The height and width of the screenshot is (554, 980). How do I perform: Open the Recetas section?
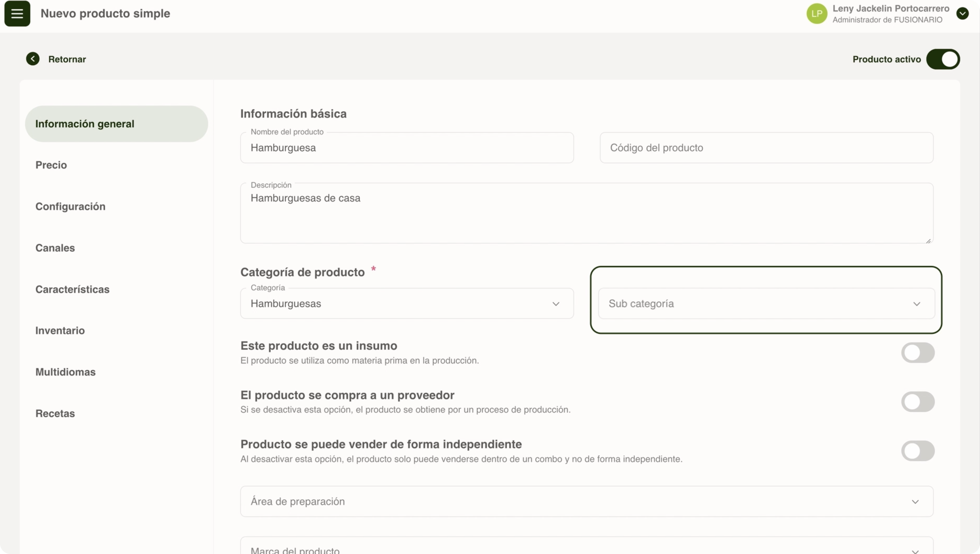(x=55, y=414)
